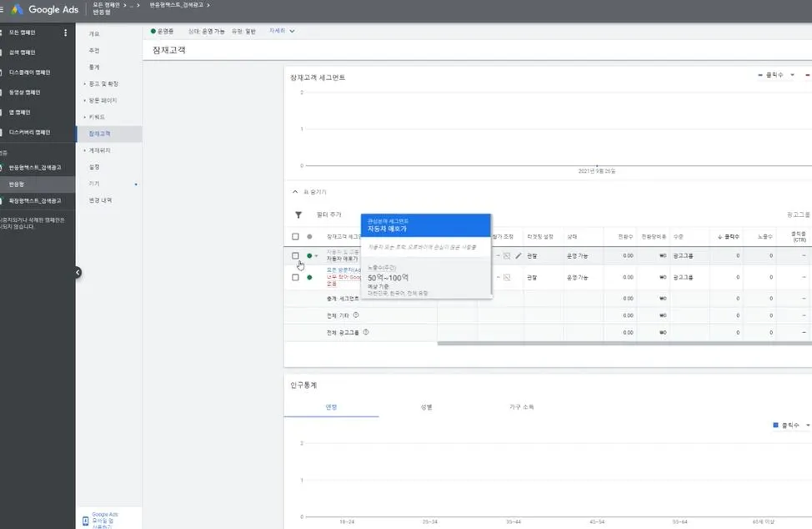Click the help icon next to 전체: 광고그룹
This screenshot has width=812, height=529.
point(366,332)
